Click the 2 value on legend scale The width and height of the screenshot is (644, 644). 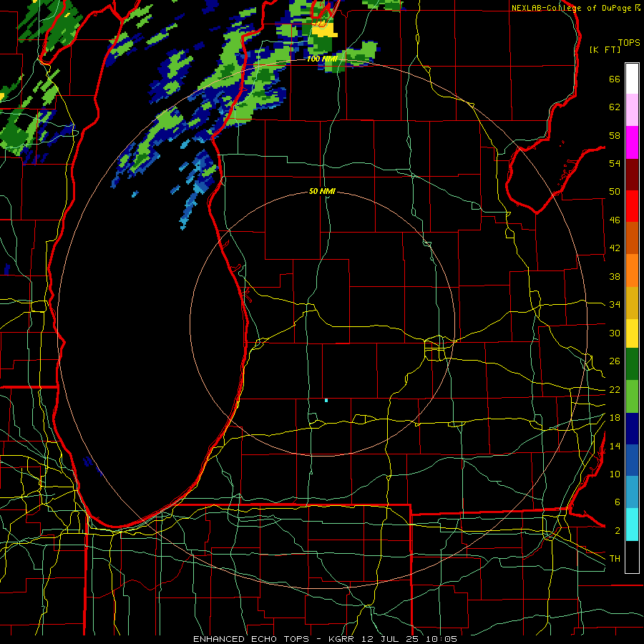pos(617,531)
